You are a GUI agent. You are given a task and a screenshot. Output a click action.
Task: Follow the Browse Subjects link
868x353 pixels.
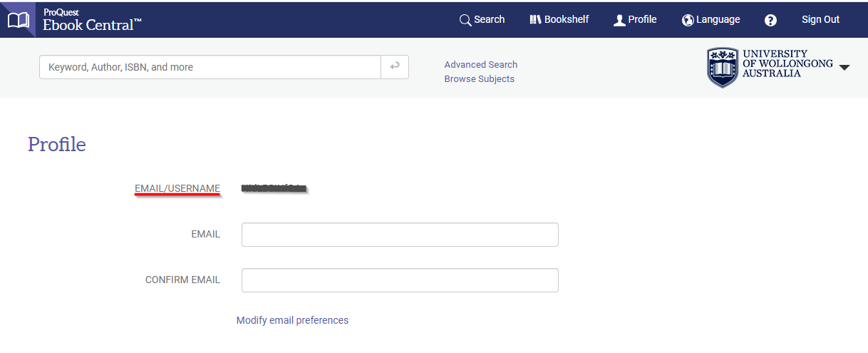[479, 79]
